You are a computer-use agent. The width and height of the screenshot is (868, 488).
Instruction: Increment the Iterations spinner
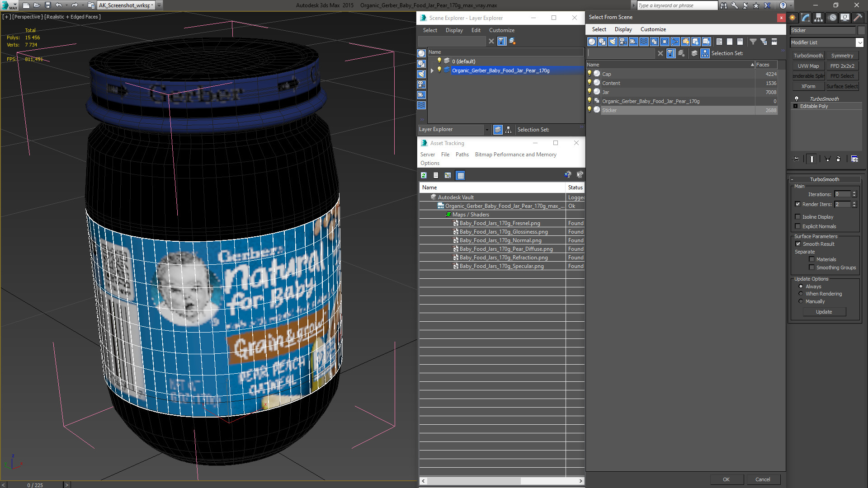click(x=854, y=192)
